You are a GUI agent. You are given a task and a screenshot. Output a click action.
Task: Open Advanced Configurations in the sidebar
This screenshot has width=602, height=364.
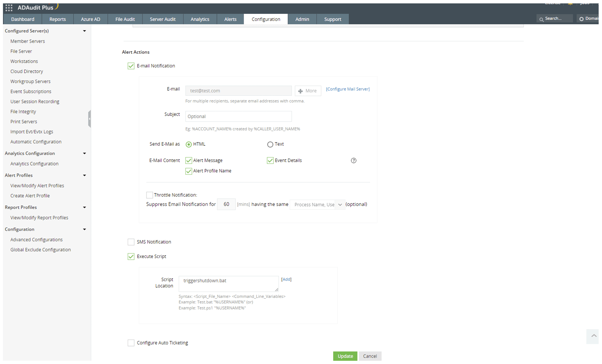tap(36, 240)
